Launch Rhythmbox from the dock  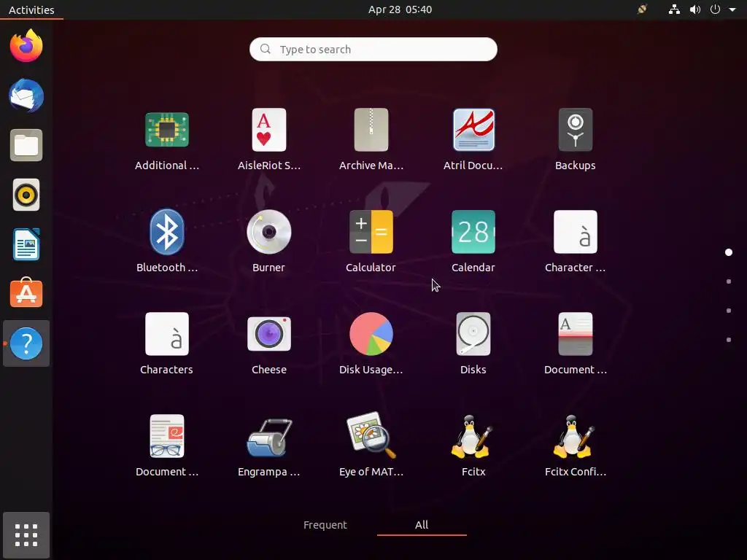[26, 195]
